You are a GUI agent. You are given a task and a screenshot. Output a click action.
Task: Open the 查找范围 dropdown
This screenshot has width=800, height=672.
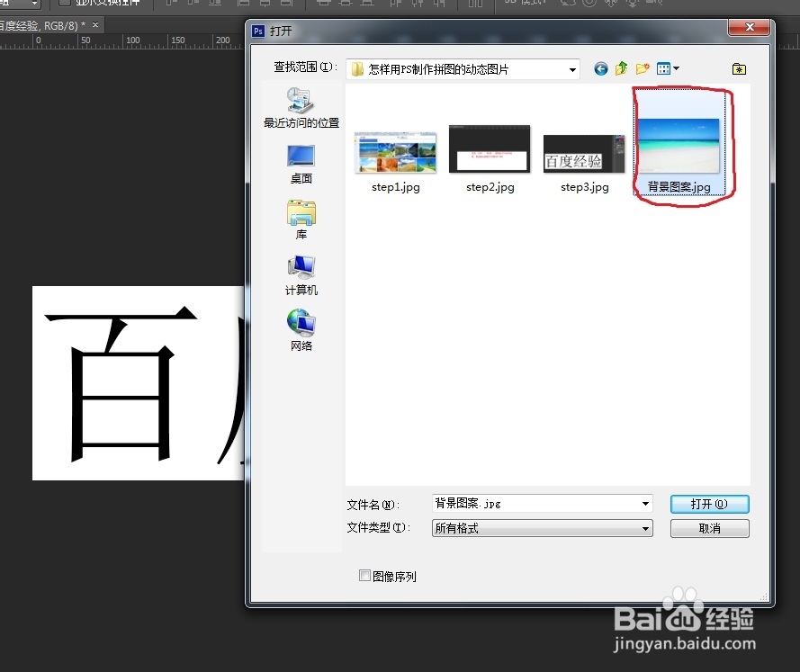point(573,68)
